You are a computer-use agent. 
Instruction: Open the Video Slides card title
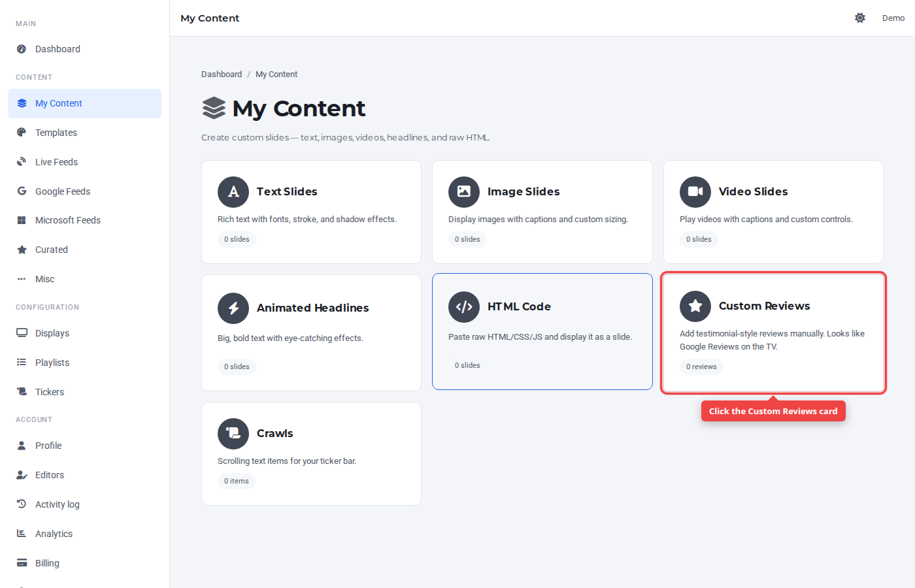pos(753,191)
